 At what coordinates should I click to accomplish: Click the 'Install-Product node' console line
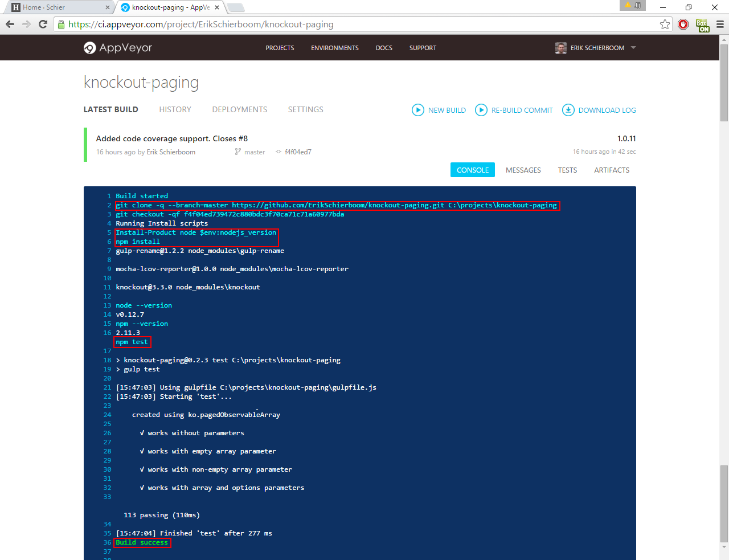(196, 232)
